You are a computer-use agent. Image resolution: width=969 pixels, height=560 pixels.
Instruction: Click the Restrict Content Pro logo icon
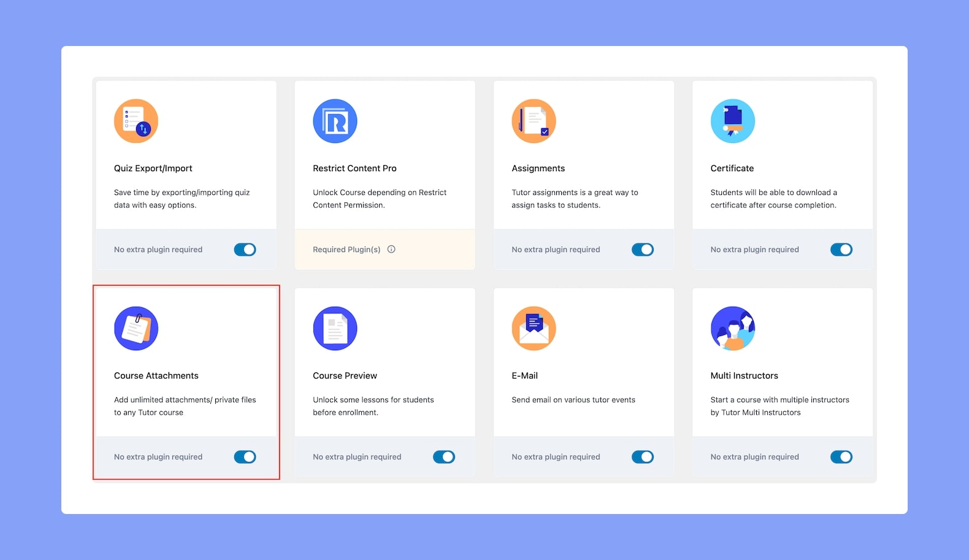pyautogui.click(x=335, y=121)
